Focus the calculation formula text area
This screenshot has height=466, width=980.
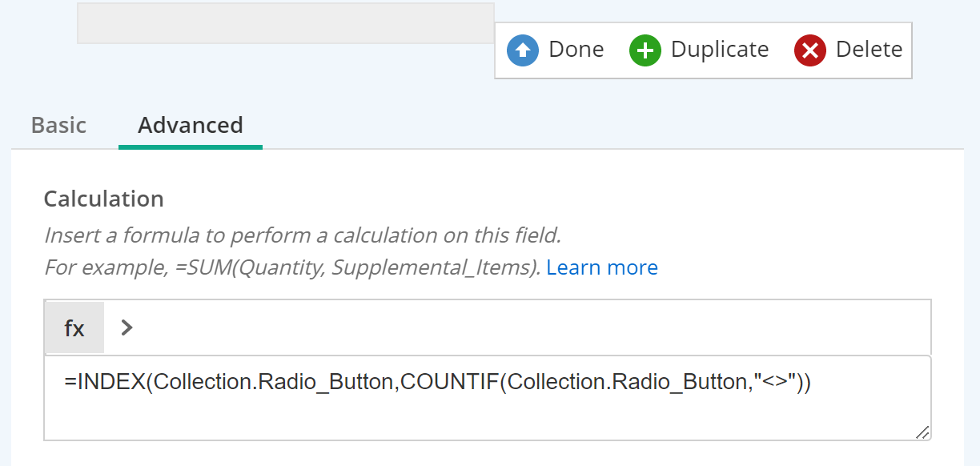tap(488, 398)
